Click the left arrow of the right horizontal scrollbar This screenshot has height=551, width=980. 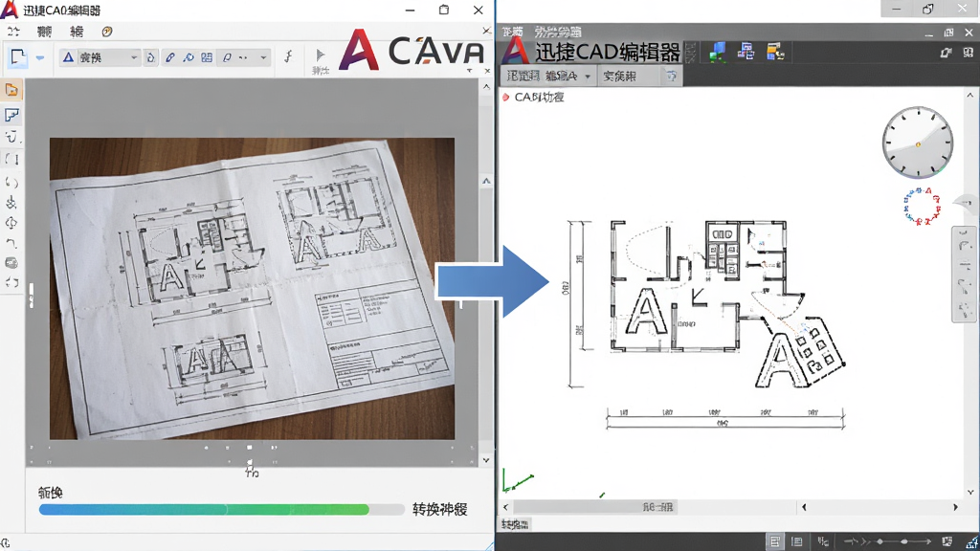pyautogui.click(x=505, y=507)
